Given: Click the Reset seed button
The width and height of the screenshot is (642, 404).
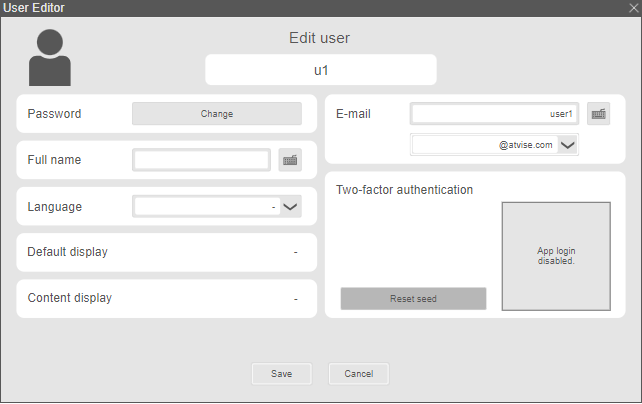Looking at the screenshot, I should pos(413,299).
